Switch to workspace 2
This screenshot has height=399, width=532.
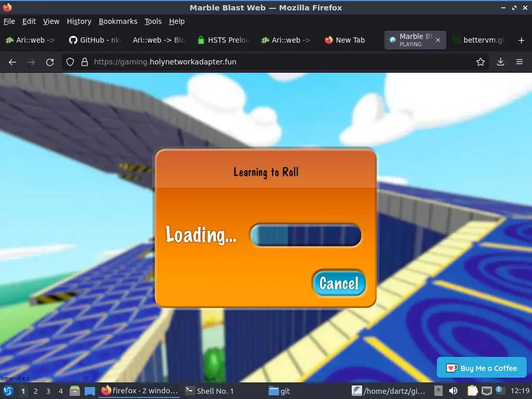(36, 391)
